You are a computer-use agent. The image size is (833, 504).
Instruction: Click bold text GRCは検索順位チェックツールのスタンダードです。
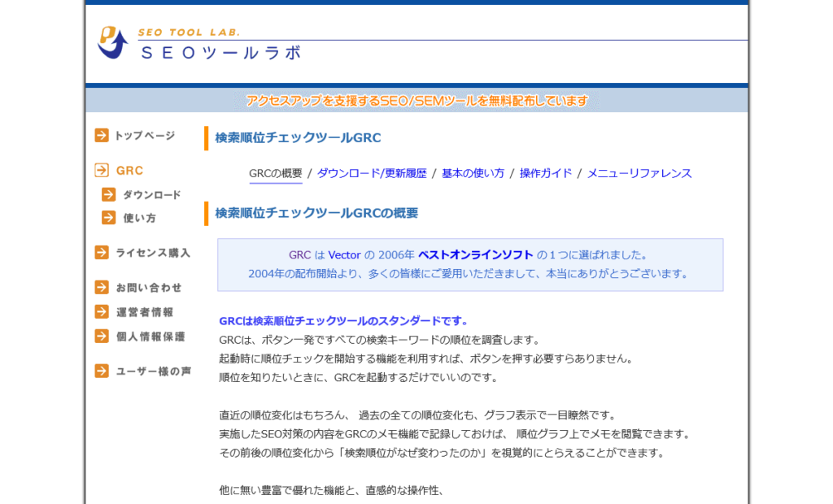[x=344, y=321]
